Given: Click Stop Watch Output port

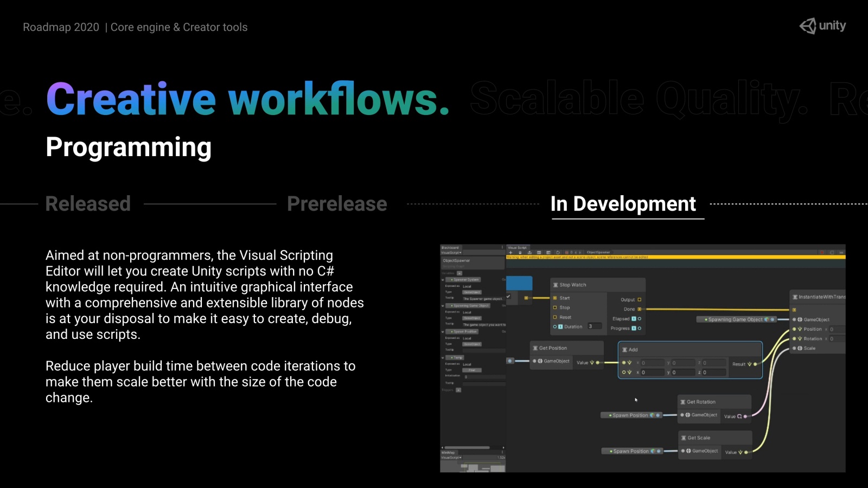Looking at the screenshot, I should point(640,300).
